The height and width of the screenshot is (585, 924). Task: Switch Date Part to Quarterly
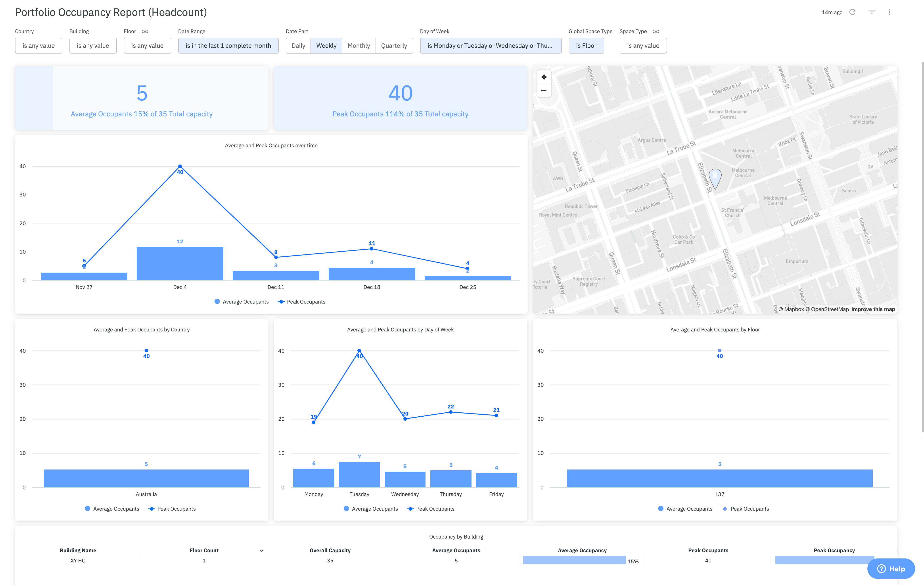[394, 46]
